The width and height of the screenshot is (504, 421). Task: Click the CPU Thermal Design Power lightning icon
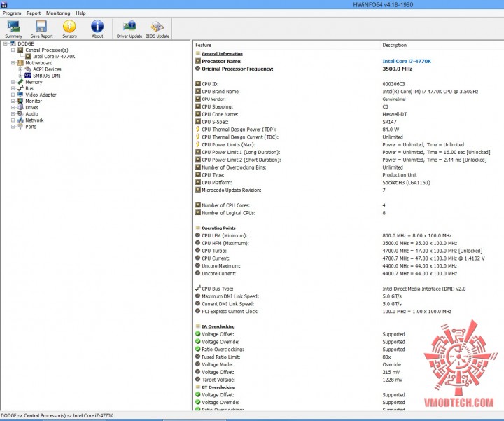pos(198,130)
